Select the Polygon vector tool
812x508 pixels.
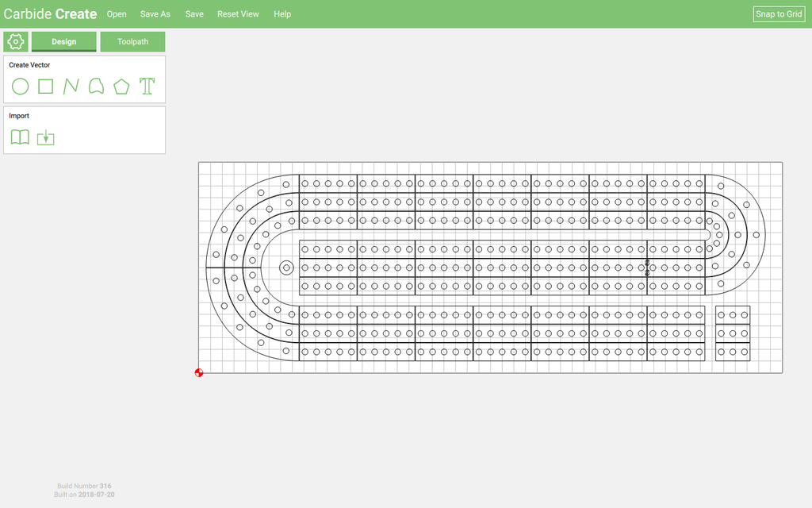coord(121,87)
